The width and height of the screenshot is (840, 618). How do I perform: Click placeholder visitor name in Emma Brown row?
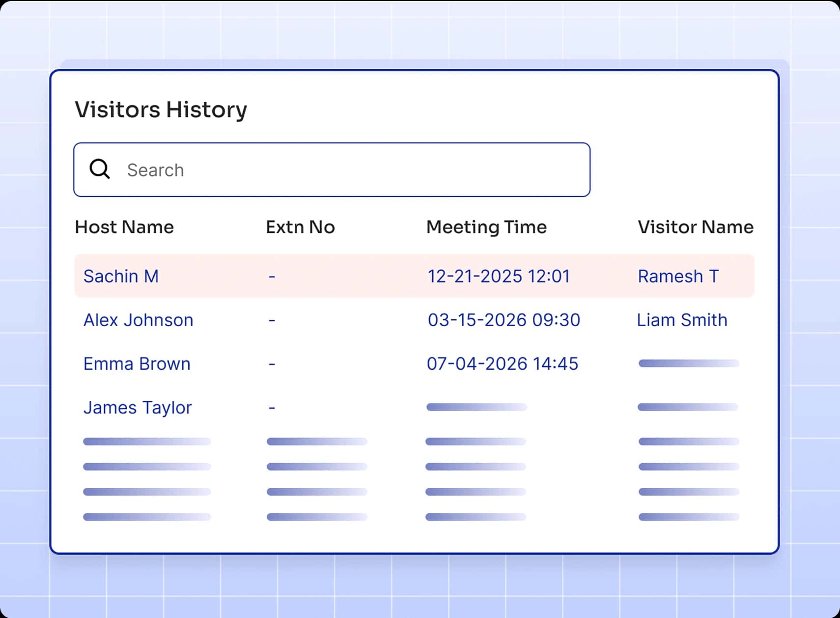[689, 364]
